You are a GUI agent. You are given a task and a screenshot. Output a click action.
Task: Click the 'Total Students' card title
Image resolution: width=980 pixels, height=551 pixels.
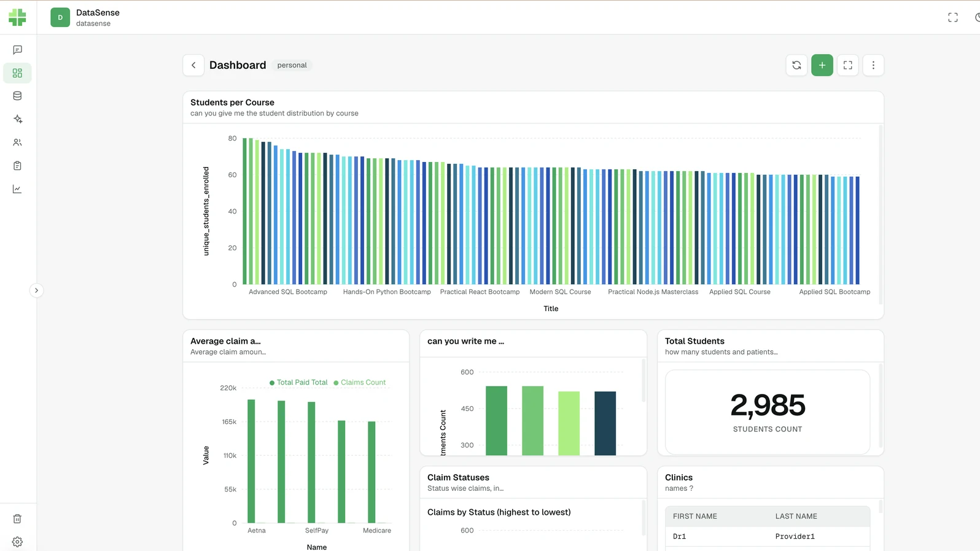[x=694, y=341]
